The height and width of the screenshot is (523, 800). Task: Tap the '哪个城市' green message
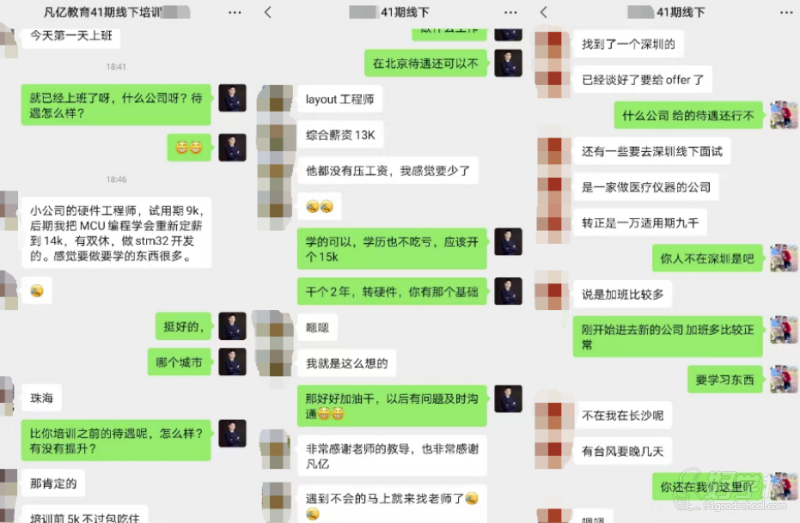(179, 362)
